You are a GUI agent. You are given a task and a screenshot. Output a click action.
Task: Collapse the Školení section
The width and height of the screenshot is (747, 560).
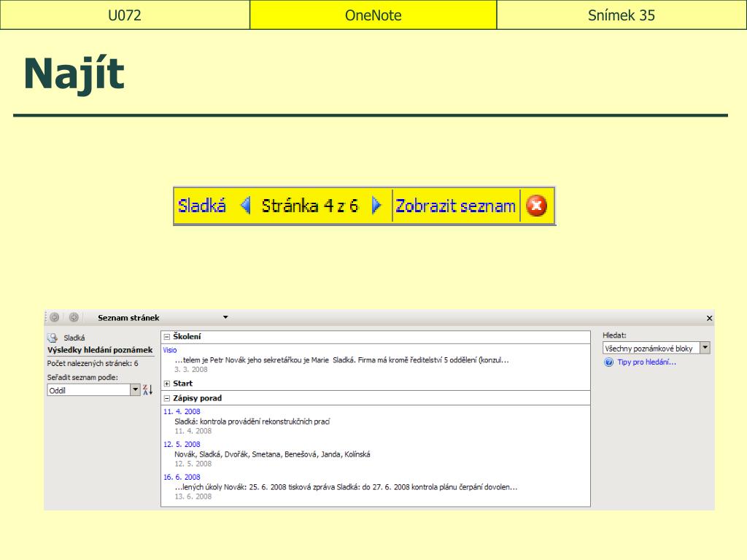pyautogui.click(x=167, y=337)
